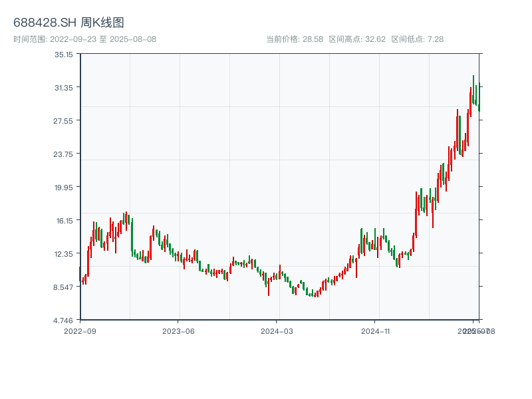Click the y-axis label 27.55
This screenshot has height=399, width=532.
pyautogui.click(x=63, y=121)
